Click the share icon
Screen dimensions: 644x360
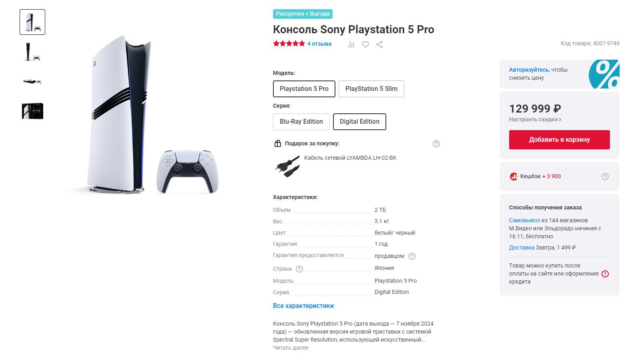pyautogui.click(x=379, y=44)
